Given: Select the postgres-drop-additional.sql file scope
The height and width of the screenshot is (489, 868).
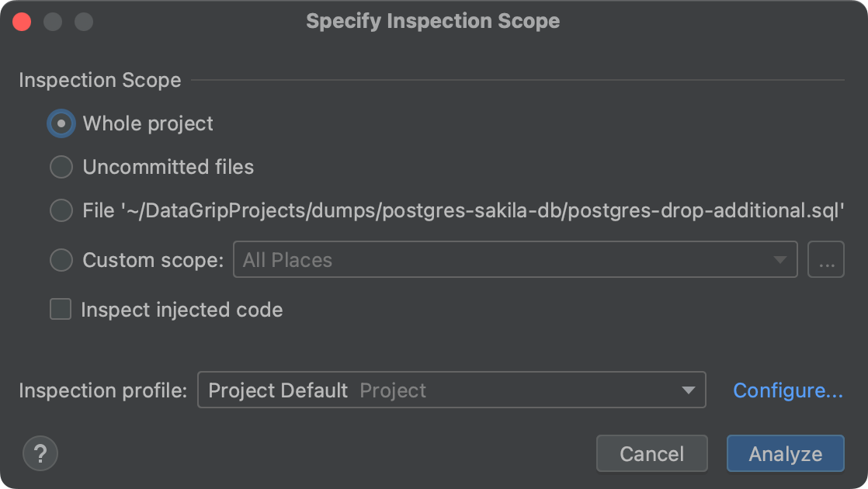Looking at the screenshot, I should tap(61, 210).
